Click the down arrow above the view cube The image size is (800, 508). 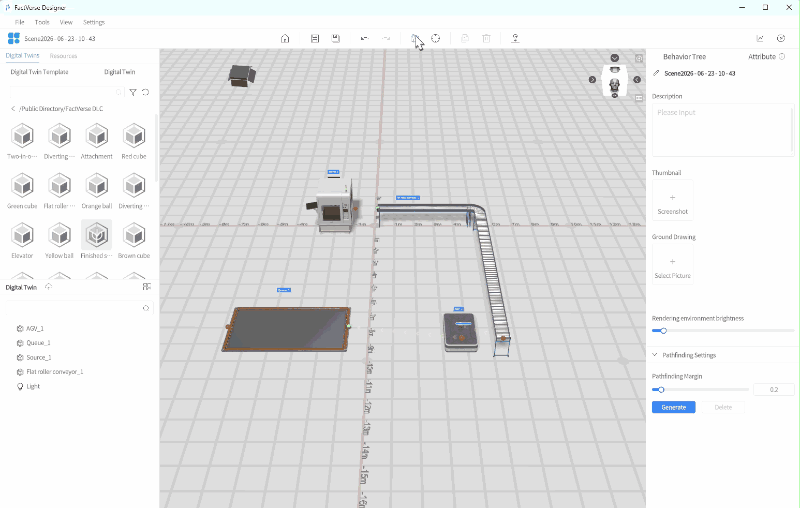click(x=615, y=58)
